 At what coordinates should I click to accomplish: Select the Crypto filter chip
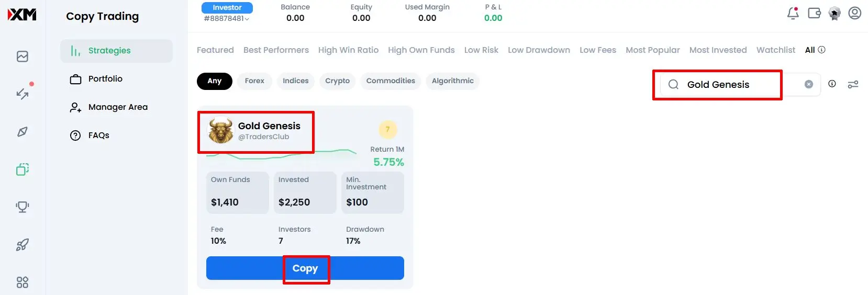(337, 81)
